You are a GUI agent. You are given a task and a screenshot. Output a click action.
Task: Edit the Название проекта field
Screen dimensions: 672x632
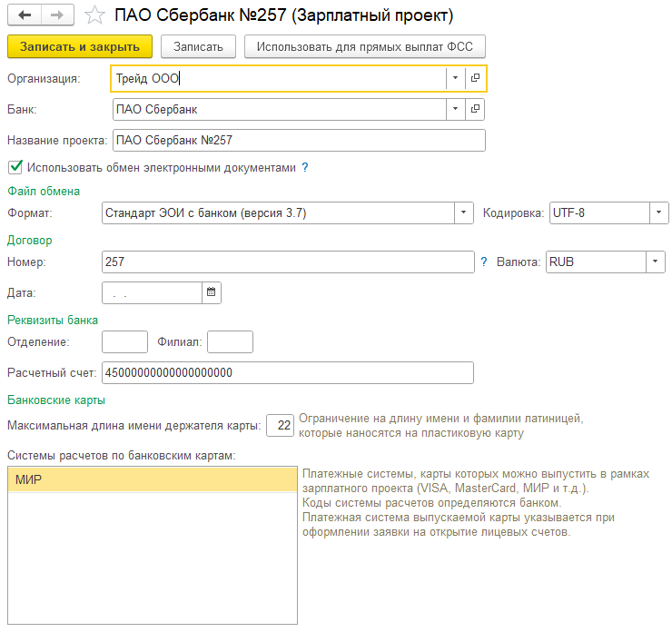(299, 140)
